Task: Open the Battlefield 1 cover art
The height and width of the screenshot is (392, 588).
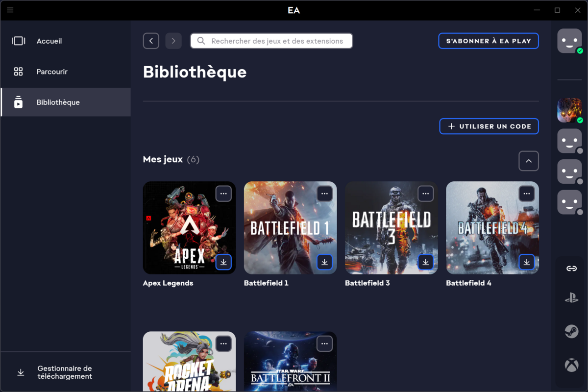Action: click(x=290, y=228)
